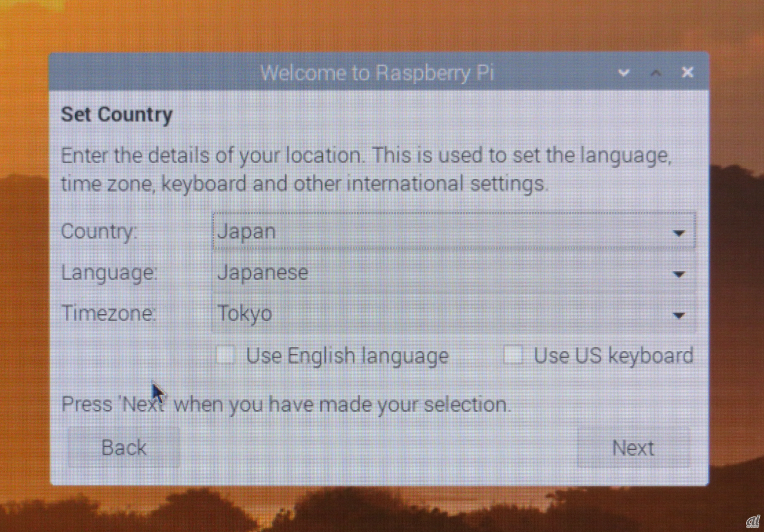The height and width of the screenshot is (532, 764).
Task: Click the Next button
Action: click(x=633, y=447)
